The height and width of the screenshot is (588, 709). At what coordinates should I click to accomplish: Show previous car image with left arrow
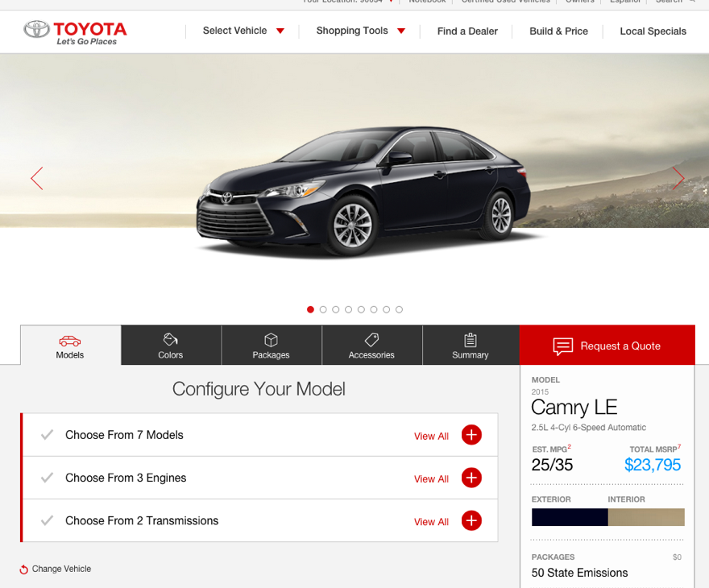pos(37,178)
